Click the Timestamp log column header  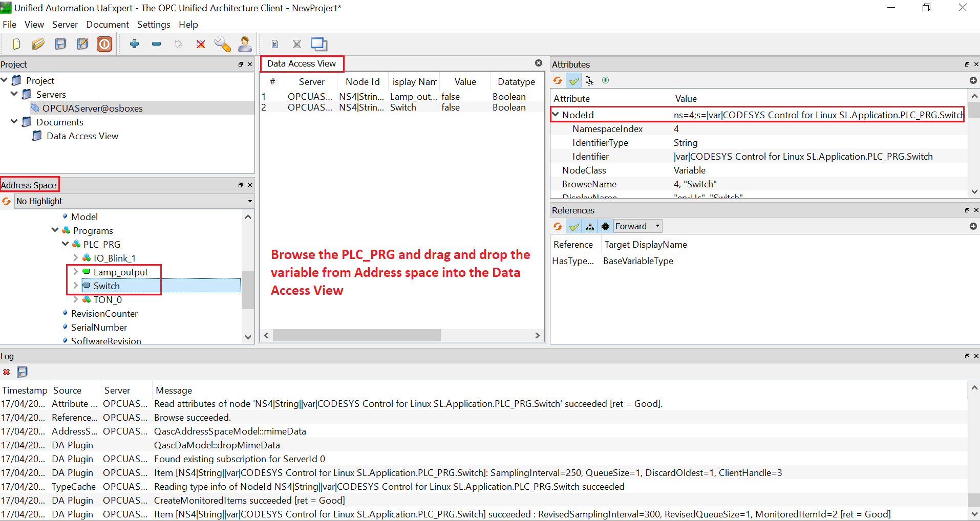coord(25,390)
